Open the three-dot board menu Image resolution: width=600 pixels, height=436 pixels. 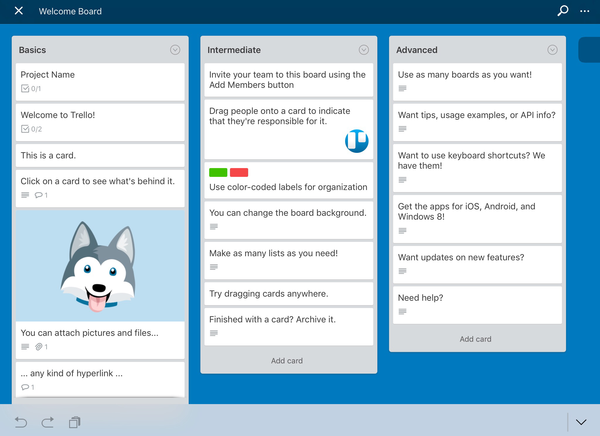click(585, 11)
